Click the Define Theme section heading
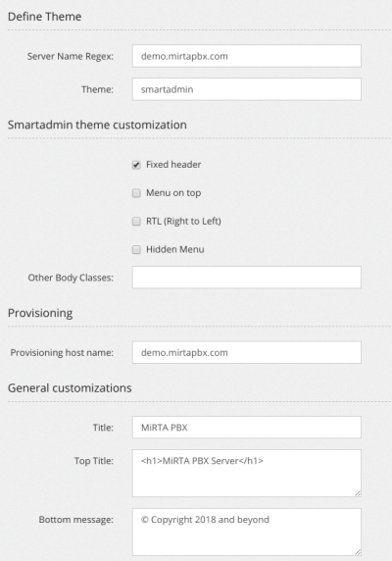The image size is (392, 561). [45, 17]
